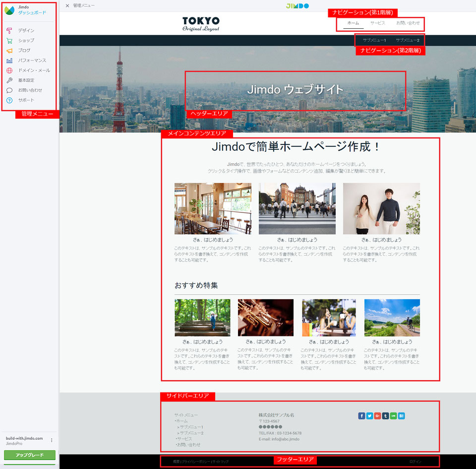Click the 'さあ、はじめましょう' caption under the trumpets photo
The width and height of the screenshot is (476, 469).
pyautogui.click(x=266, y=342)
